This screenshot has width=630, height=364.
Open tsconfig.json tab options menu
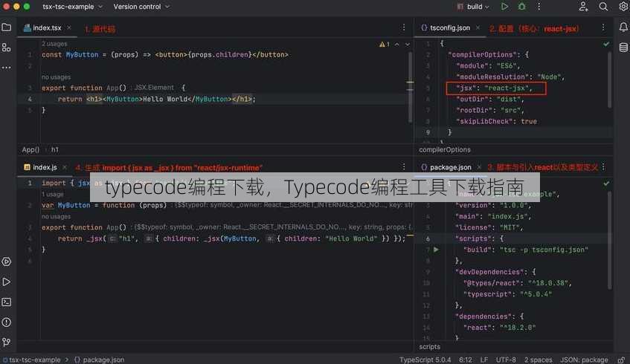(603, 27)
